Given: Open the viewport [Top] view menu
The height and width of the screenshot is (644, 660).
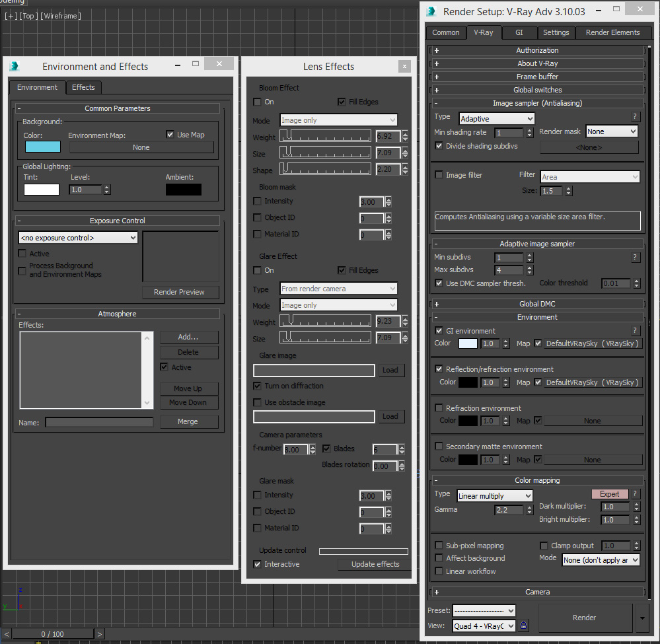Looking at the screenshot, I should [28, 16].
